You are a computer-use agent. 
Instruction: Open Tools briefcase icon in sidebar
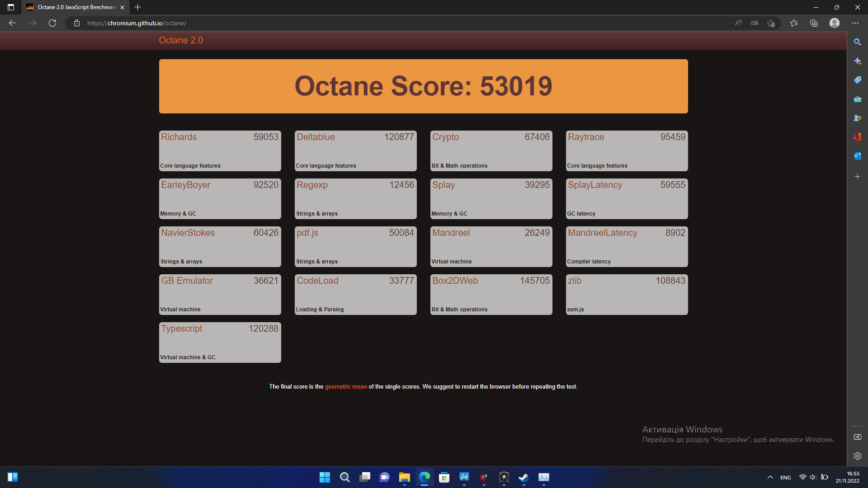click(x=858, y=99)
